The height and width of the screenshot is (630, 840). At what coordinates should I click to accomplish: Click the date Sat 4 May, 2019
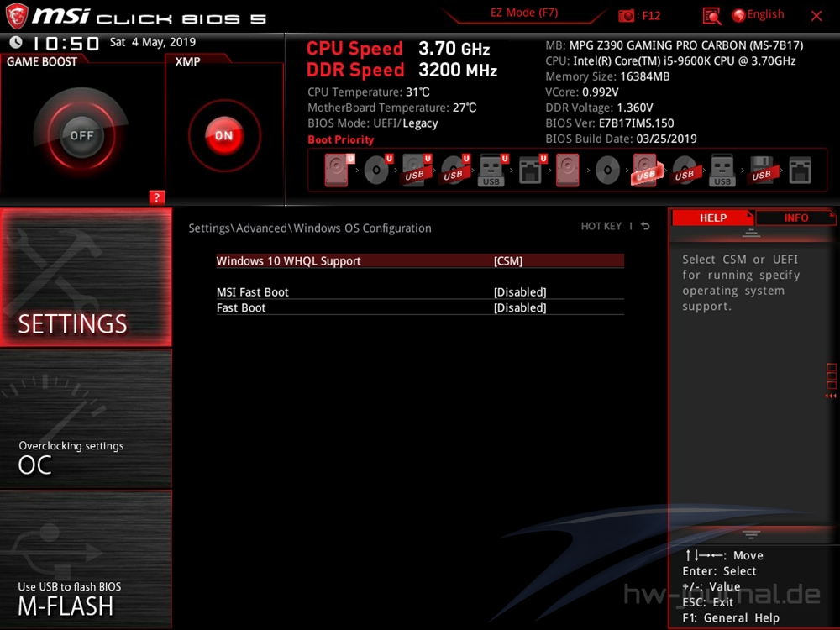pyautogui.click(x=153, y=42)
